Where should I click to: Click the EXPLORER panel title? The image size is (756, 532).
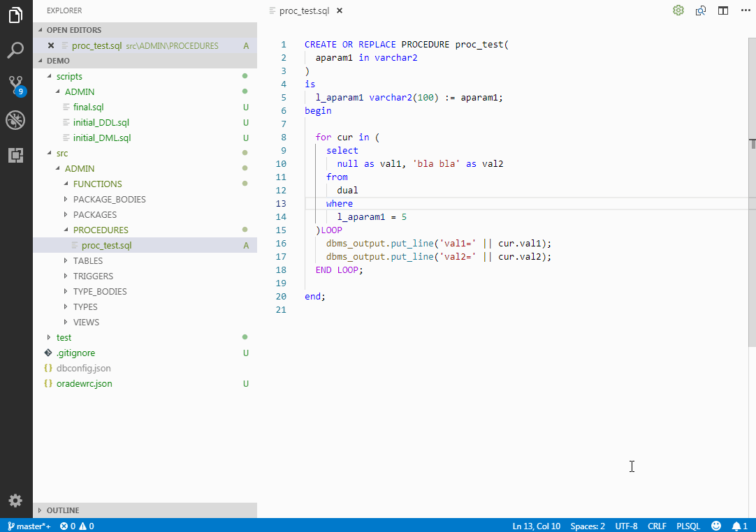click(64, 10)
